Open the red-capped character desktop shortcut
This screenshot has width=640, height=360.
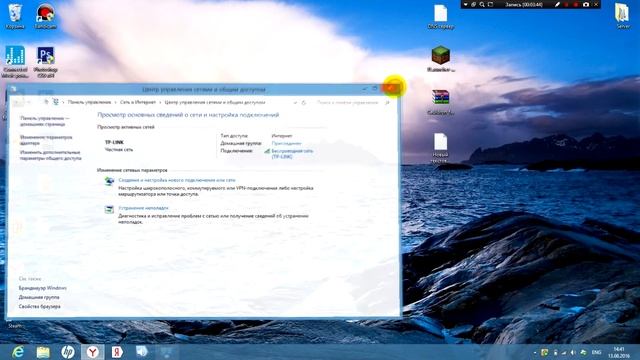[45, 16]
